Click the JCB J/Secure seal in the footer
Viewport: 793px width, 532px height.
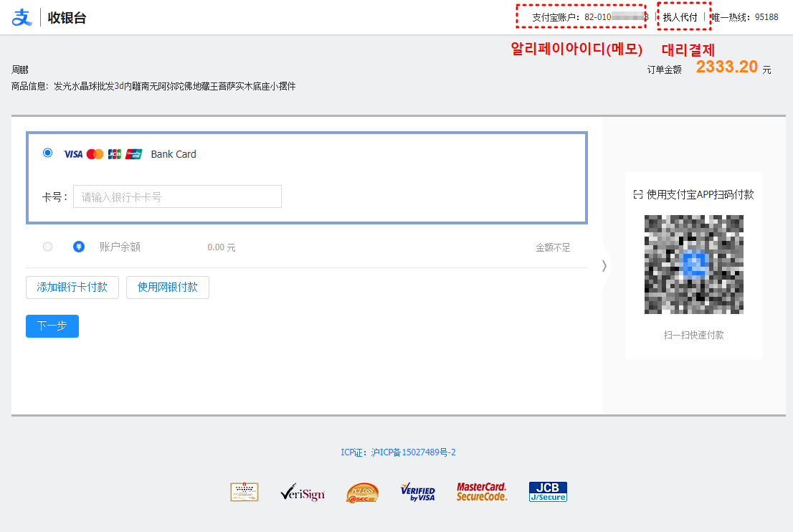[x=547, y=491]
